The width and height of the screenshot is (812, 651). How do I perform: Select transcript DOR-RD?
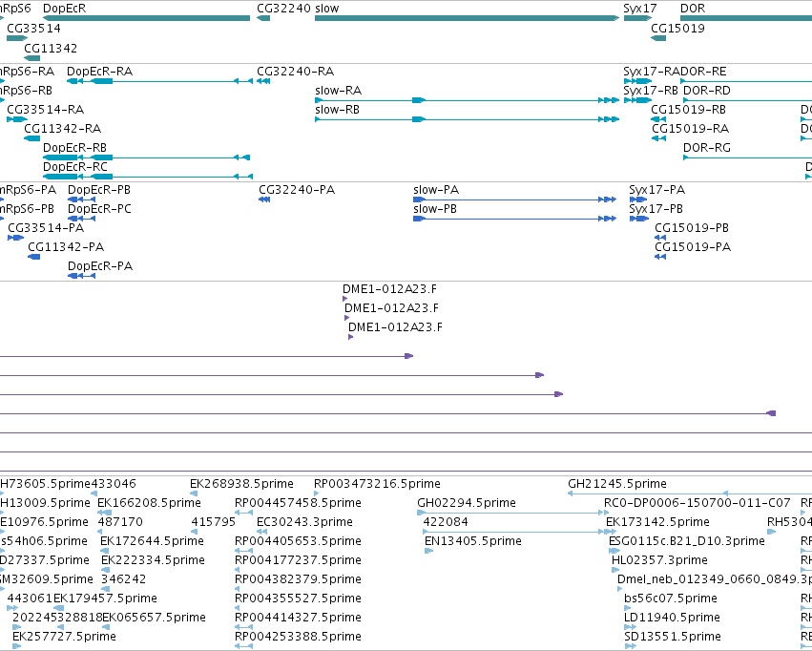pyautogui.click(x=746, y=100)
